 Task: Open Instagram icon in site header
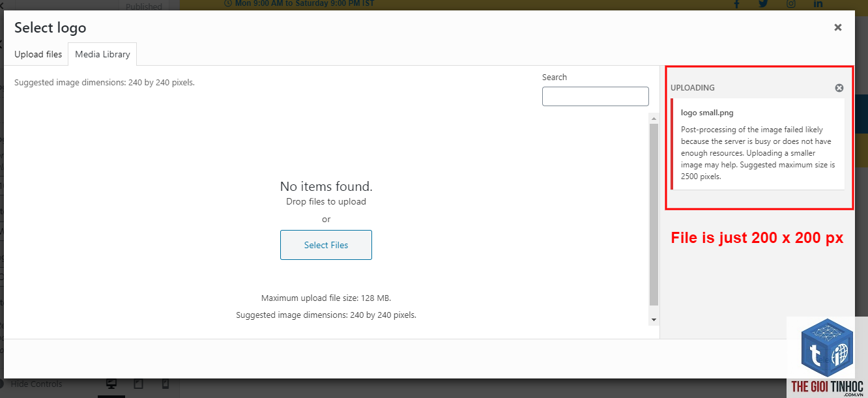[791, 4]
